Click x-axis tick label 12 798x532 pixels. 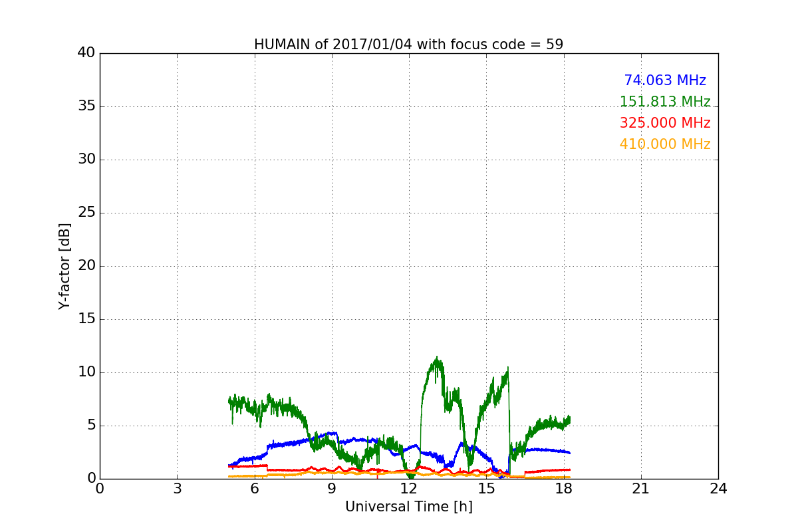[x=409, y=488]
